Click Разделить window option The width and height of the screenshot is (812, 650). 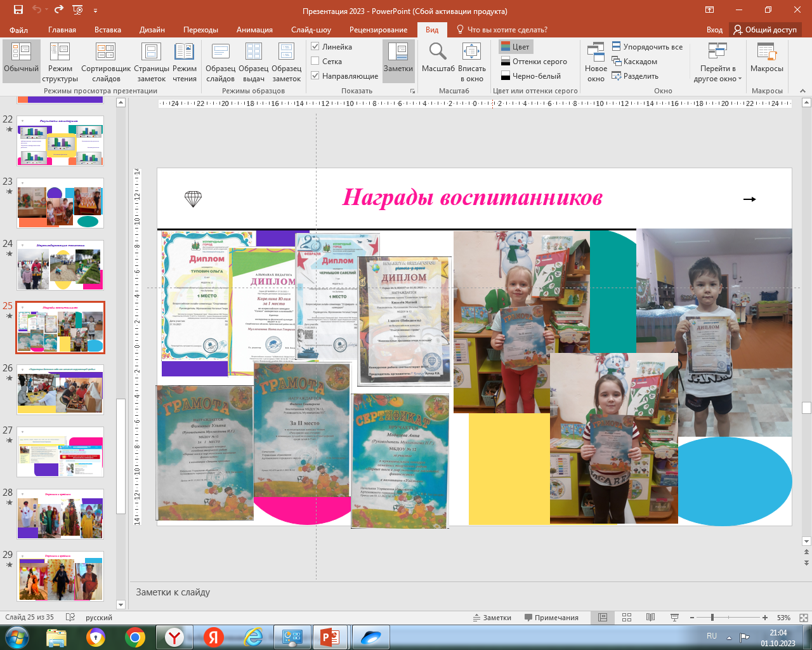[x=635, y=76]
